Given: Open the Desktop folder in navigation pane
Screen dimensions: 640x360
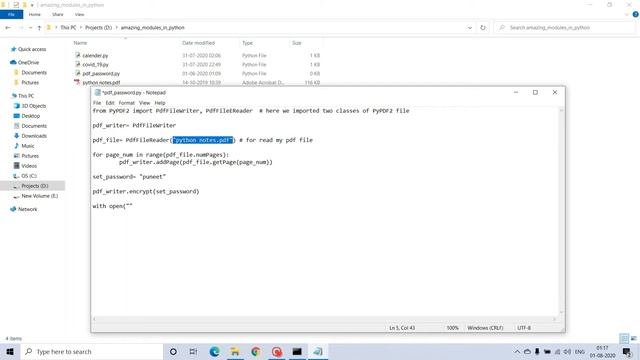Looking at the screenshot, I should [x=31, y=116].
